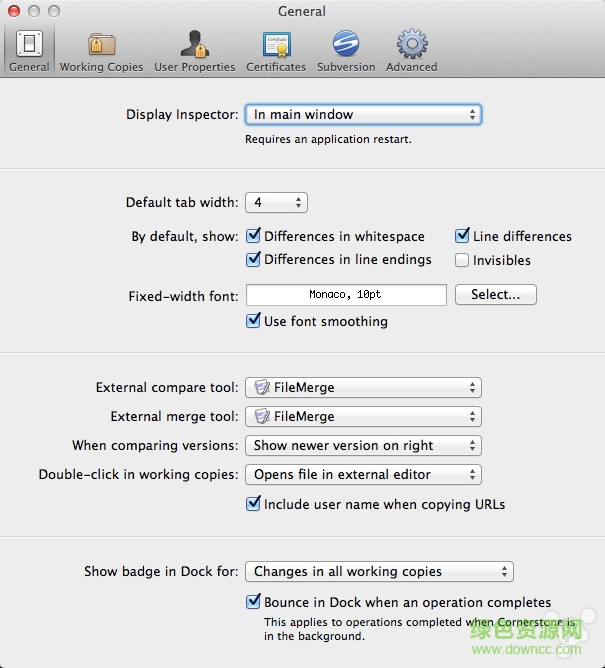Viewport: 605px width, 668px height.
Task: Click the 'General' window title text
Action: pos(302,11)
